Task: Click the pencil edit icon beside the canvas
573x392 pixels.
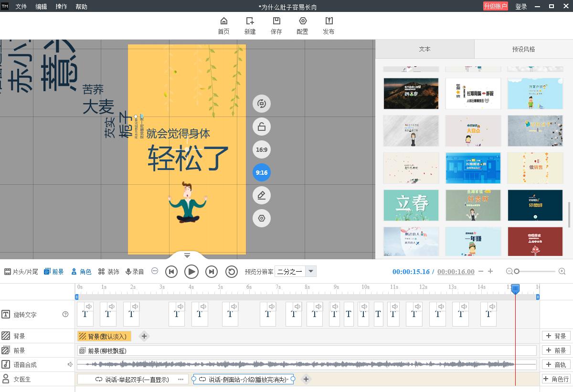Action: tap(261, 195)
